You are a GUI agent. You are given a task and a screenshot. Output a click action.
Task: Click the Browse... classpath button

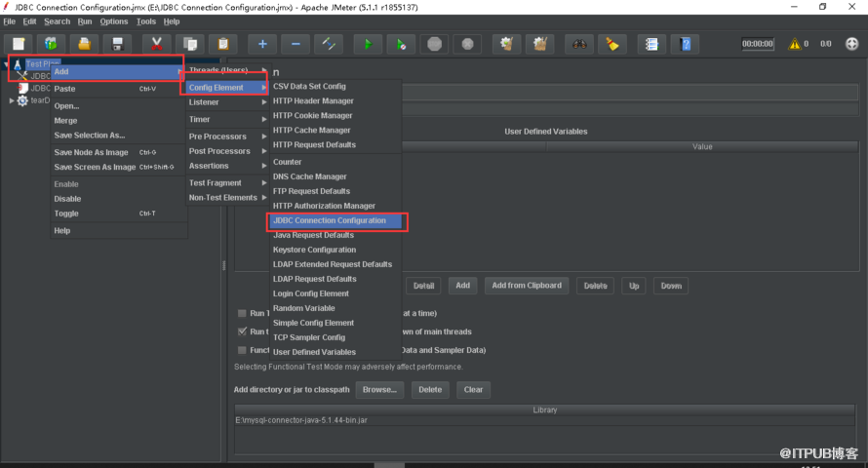click(x=379, y=389)
